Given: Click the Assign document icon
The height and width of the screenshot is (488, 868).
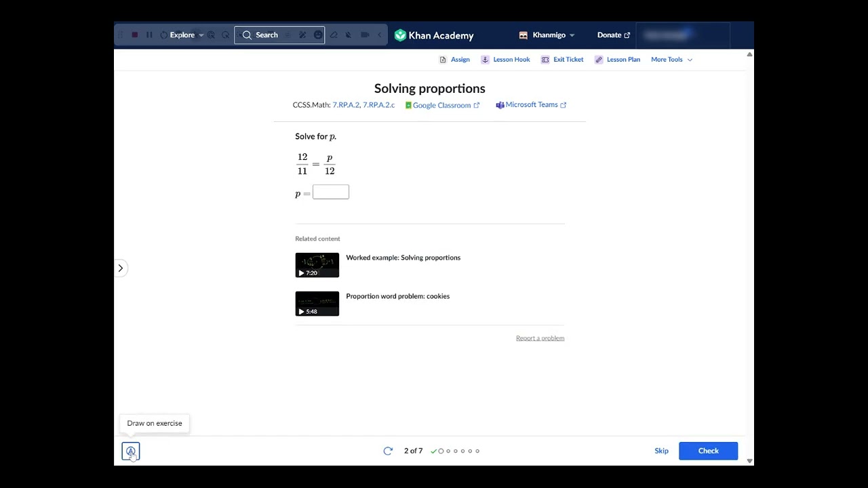Looking at the screenshot, I should tap(443, 60).
